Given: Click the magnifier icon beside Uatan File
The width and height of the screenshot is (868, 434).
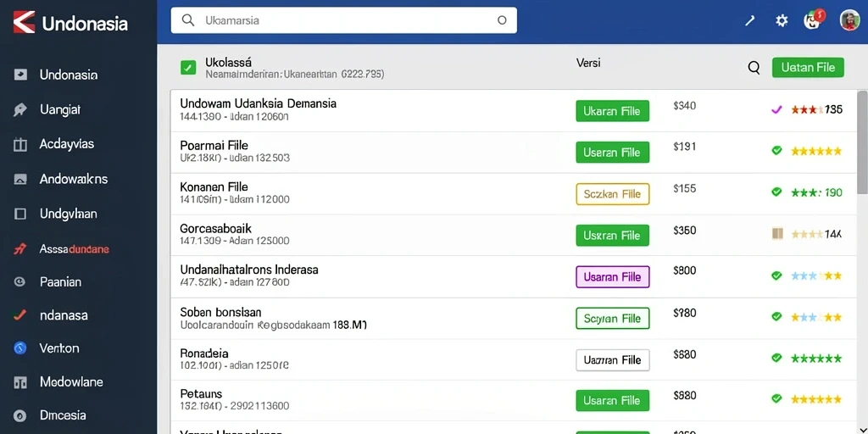Looking at the screenshot, I should 754,68.
